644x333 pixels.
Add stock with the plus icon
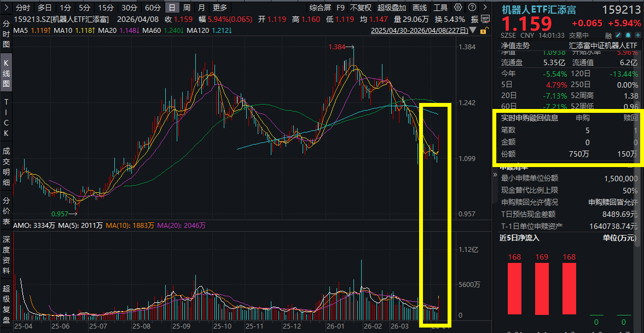click(x=637, y=35)
